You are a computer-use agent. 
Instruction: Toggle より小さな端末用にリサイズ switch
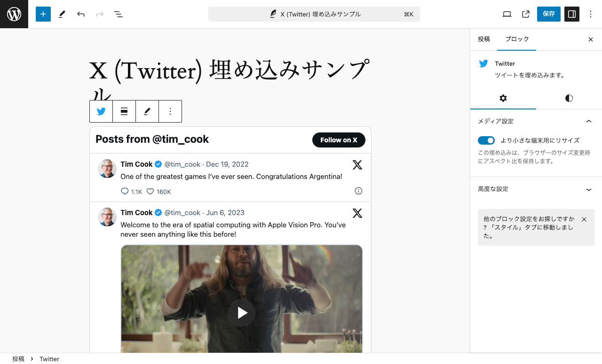(x=486, y=140)
